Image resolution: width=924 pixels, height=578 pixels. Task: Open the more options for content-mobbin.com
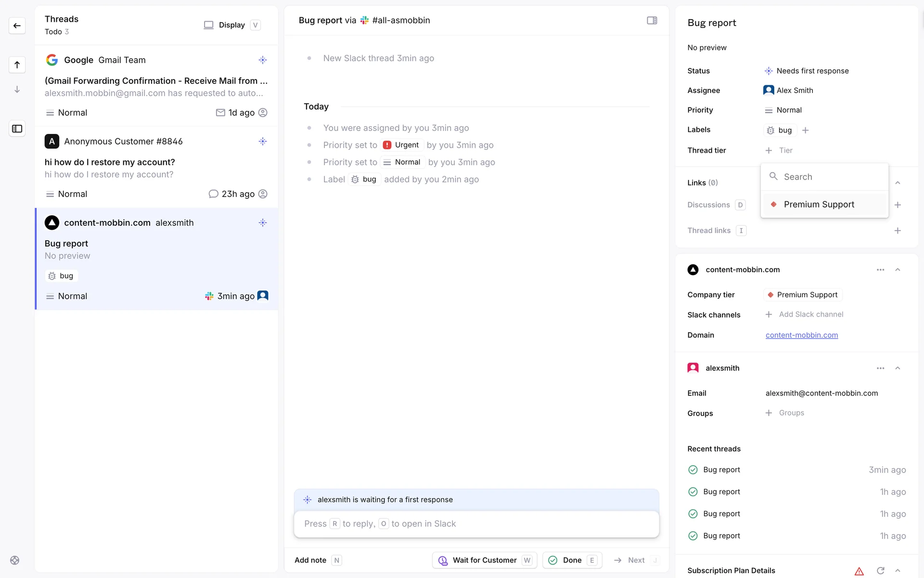[x=880, y=270]
